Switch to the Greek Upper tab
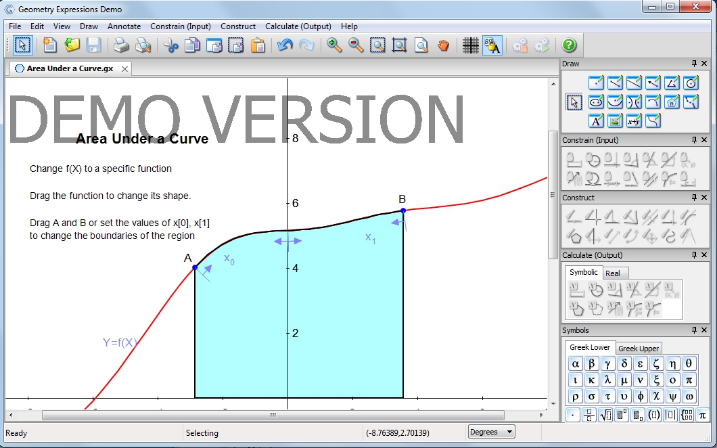Screen dimensions: 717x448 638,348
